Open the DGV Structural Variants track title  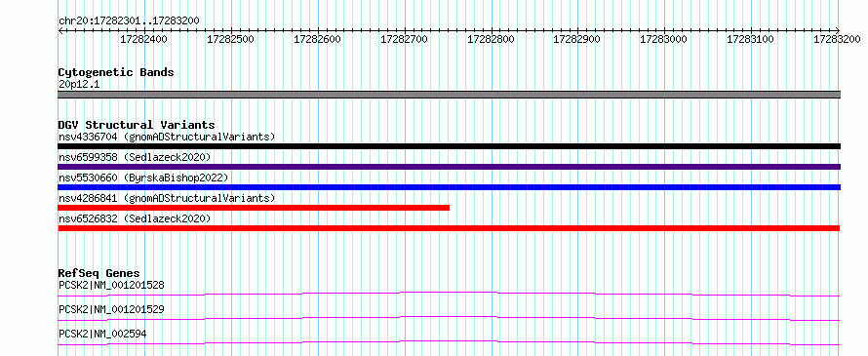point(137,125)
